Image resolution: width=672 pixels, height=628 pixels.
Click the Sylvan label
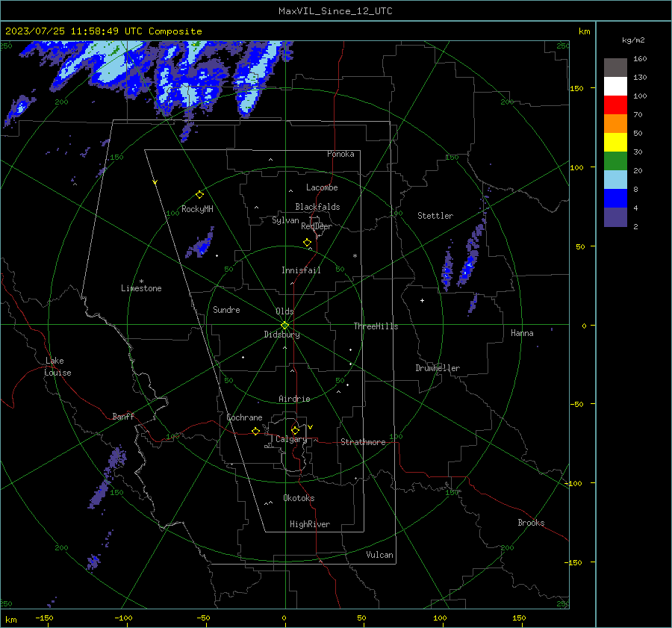click(285, 220)
